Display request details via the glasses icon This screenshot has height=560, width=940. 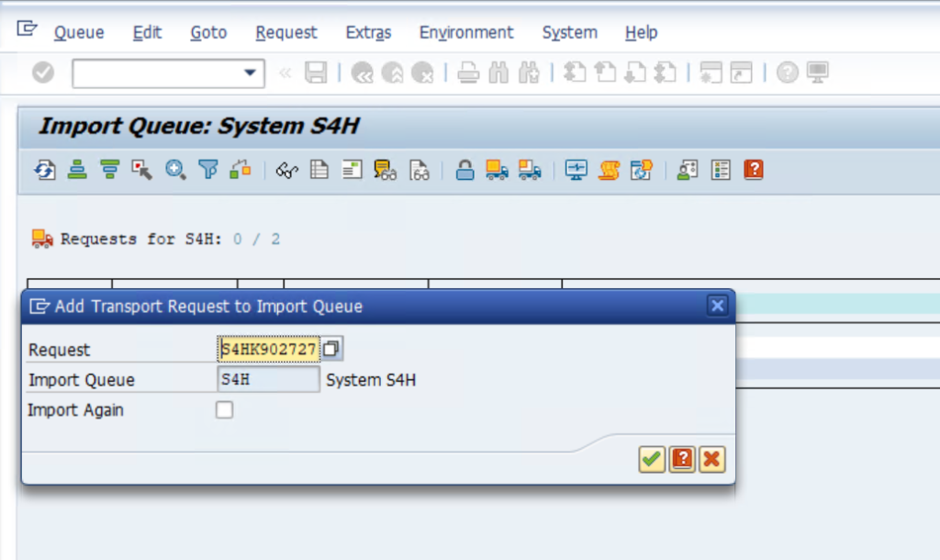coord(286,170)
